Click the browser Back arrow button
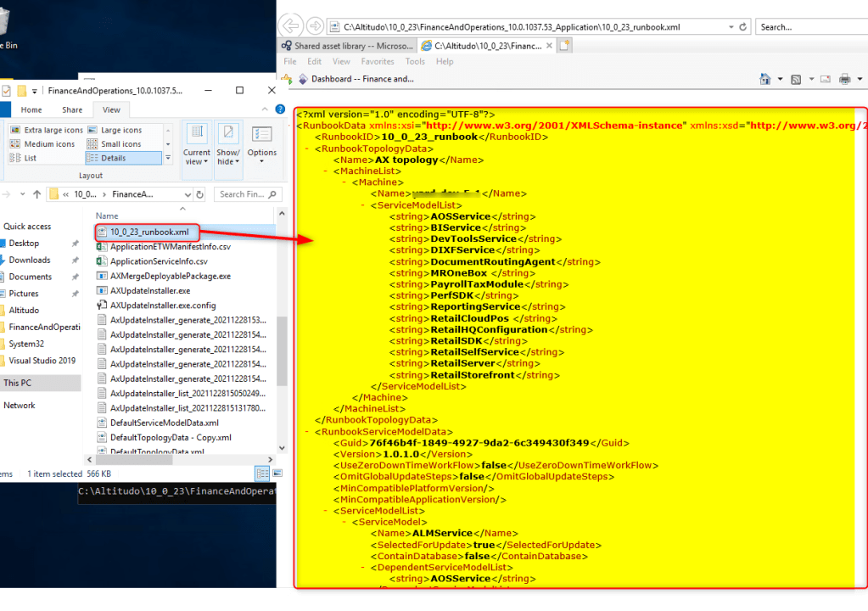The height and width of the screenshot is (611, 868). point(291,27)
